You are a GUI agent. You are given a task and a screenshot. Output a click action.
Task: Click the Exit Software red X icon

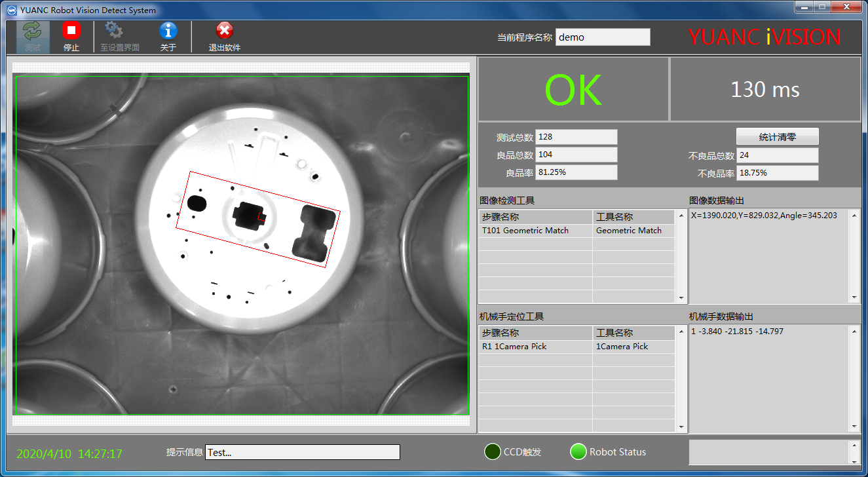click(x=225, y=31)
